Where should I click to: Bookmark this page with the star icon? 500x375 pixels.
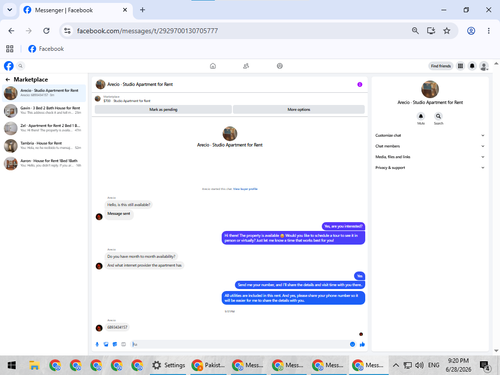(447, 31)
